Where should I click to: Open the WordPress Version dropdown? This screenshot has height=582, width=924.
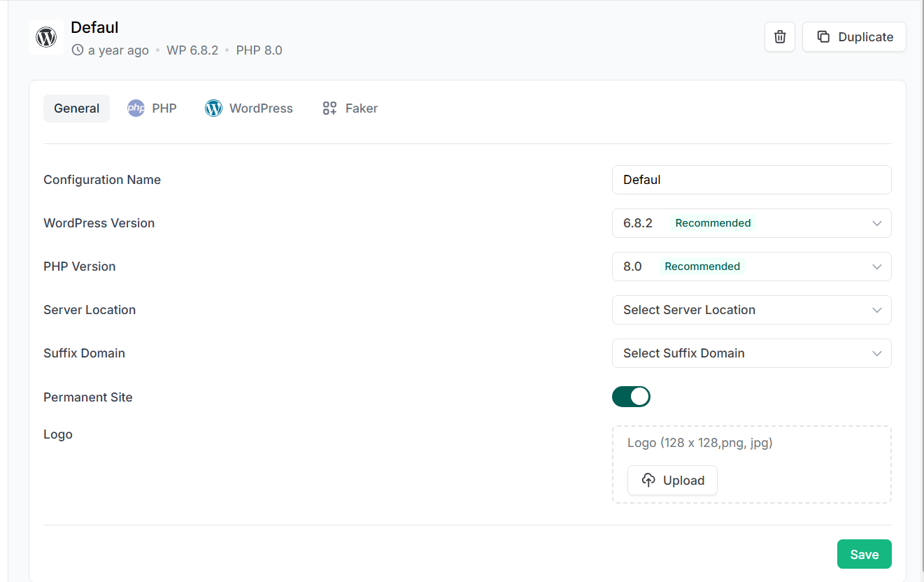pyautogui.click(x=751, y=223)
